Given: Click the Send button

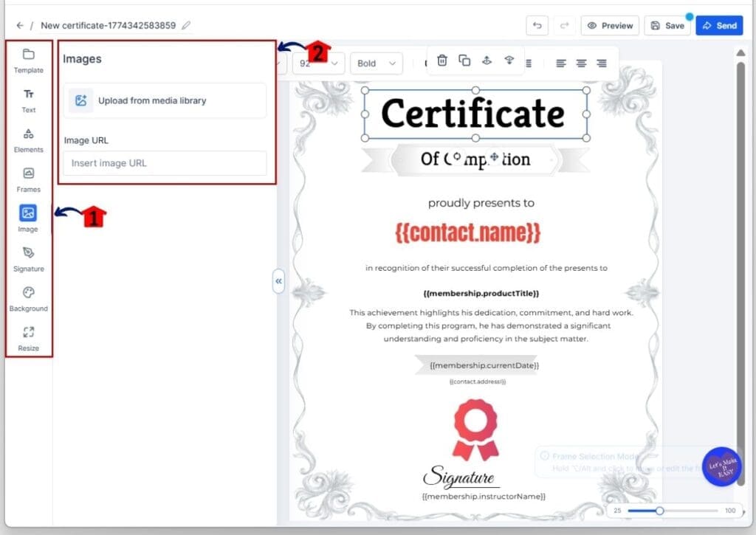Looking at the screenshot, I should pyautogui.click(x=719, y=25).
